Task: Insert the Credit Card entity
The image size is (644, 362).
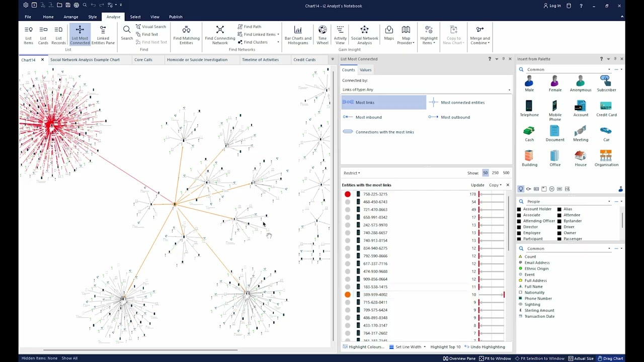Action: pos(606,109)
